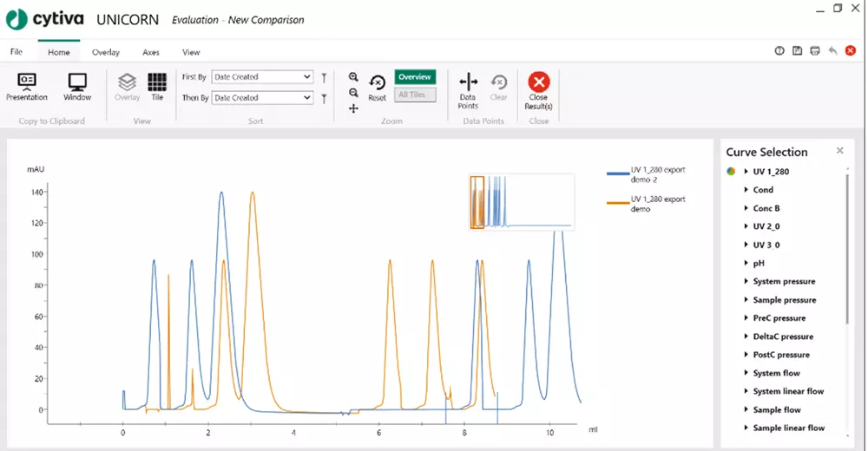This screenshot has width=868, height=451.
Task: Toggle the Overview zoom button
Action: click(x=415, y=77)
